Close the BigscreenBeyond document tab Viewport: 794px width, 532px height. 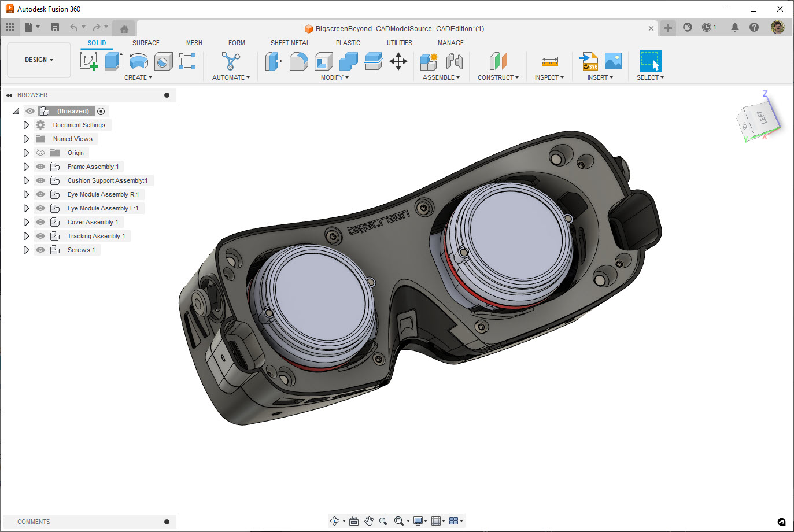tap(651, 28)
